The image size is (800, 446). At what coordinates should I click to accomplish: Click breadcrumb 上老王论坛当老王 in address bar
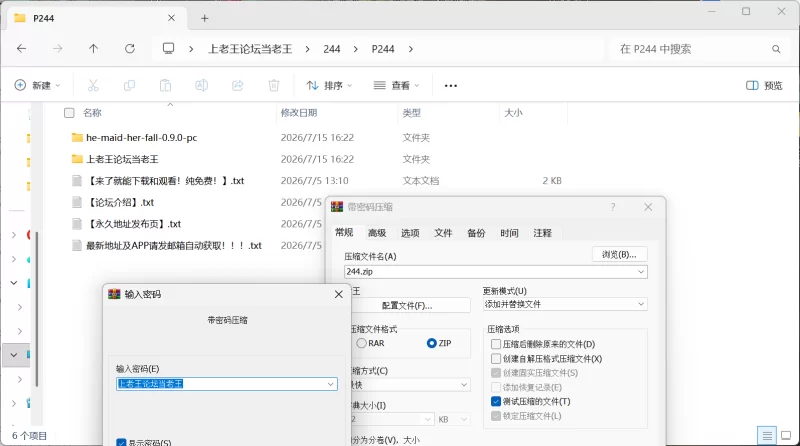pyautogui.click(x=250, y=49)
